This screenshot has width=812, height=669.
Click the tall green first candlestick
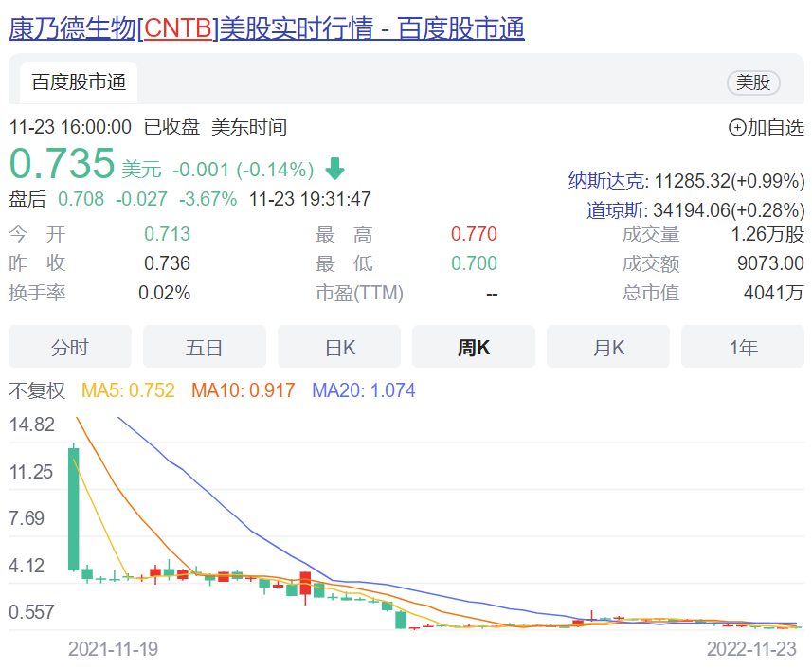(x=73, y=508)
